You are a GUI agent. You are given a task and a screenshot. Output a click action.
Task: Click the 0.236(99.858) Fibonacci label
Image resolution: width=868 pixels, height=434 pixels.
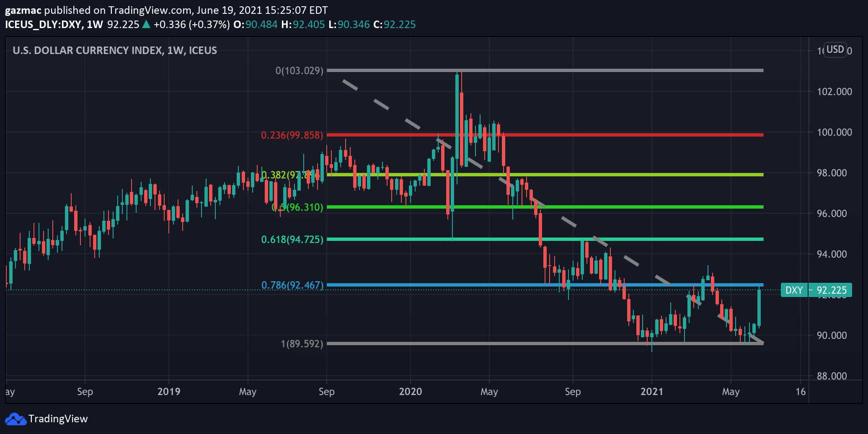pos(292,135)
